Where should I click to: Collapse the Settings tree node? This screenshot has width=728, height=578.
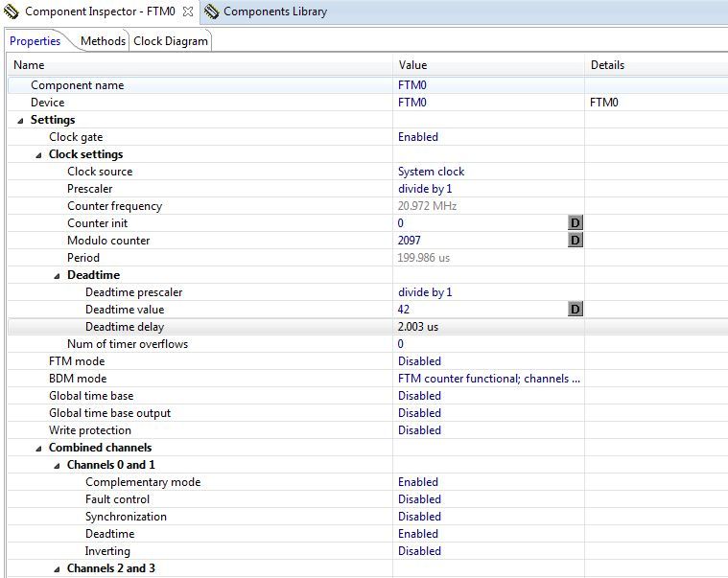pyautogui.click(x=21, y=120)
